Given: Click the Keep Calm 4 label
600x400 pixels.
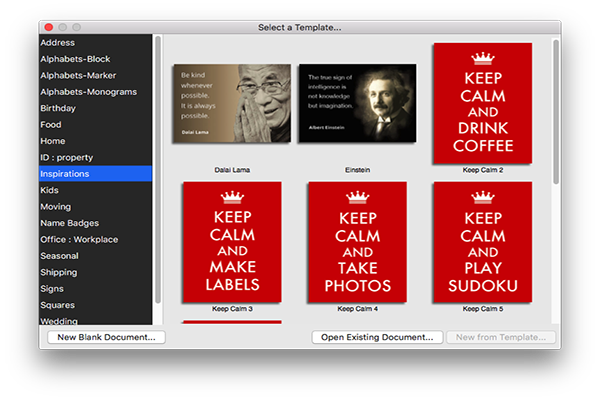Looking at the screenshot, I should click(357, 309).
